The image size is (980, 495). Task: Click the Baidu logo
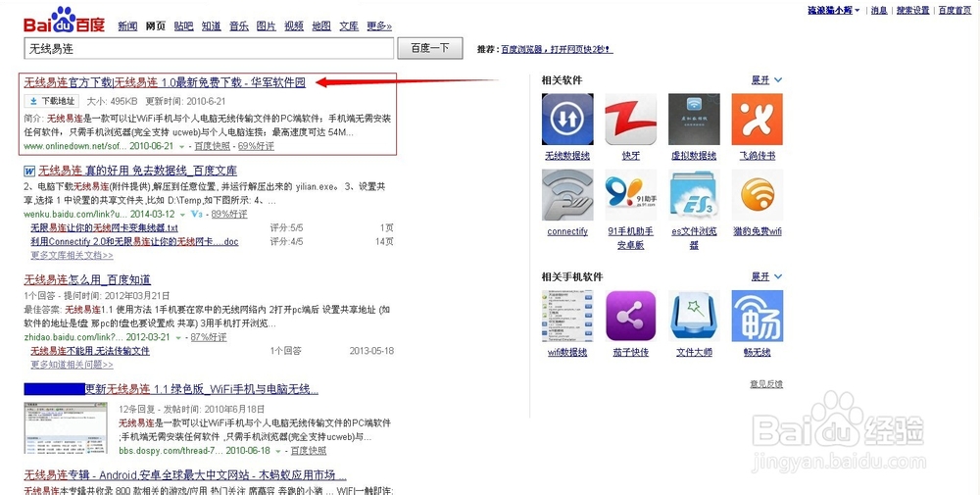65,21
